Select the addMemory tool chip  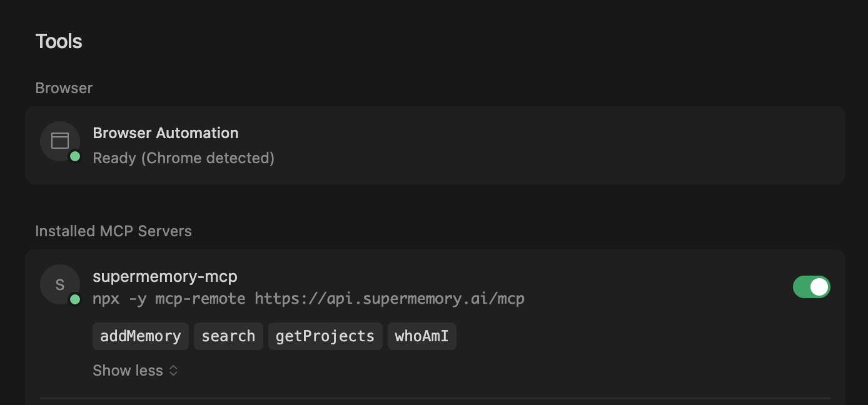pos(141,336)
